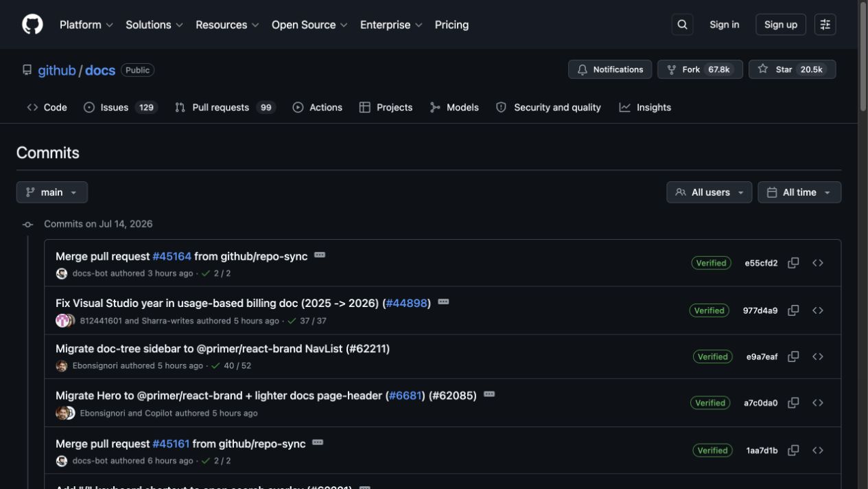Click docs-bot avatar on #45164 commit
This screenshot has height=489, width=868.
[x=62, y=273]
